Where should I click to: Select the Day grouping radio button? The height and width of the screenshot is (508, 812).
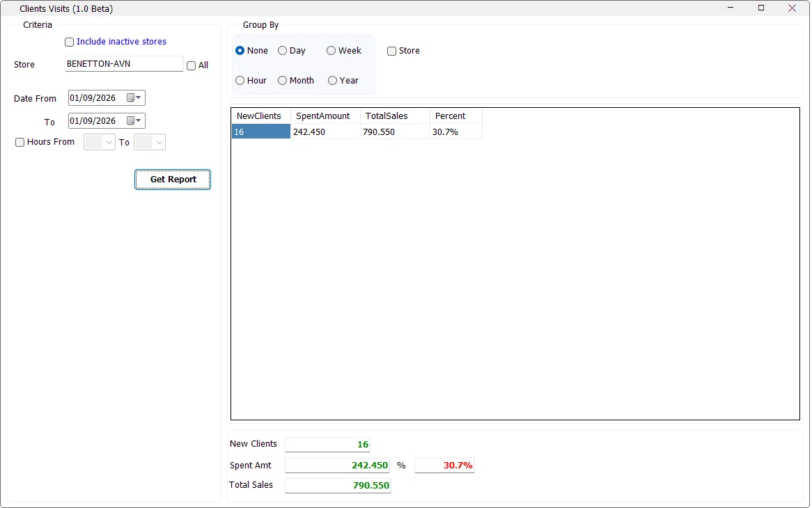pyautogui.click(x=282, y=51)
